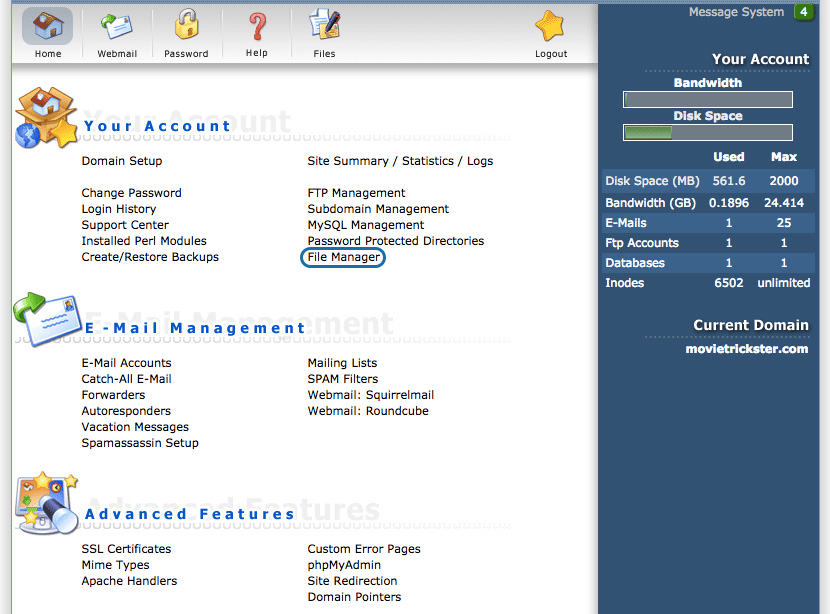The image size is (830, 614).
Task: Open Message System count badge 4
Action: click(x=804, y=12)
